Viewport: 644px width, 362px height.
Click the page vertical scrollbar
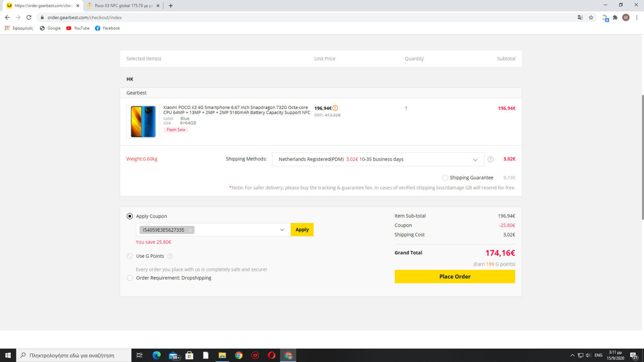pos(642,157)
